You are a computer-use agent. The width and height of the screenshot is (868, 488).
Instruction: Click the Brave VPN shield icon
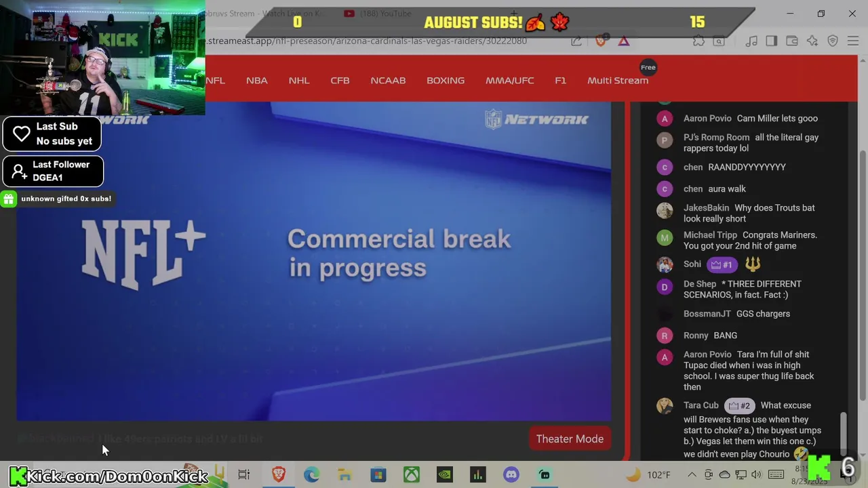click(x=833, y=41)
